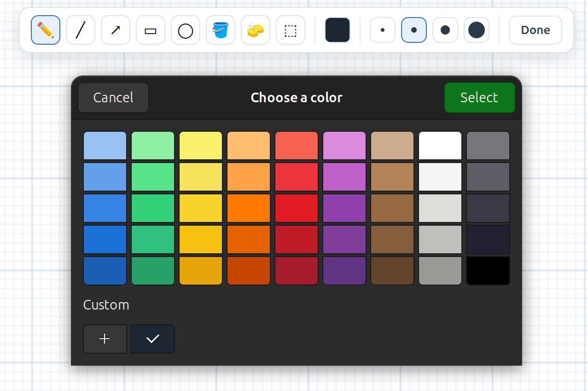
Task: Open the current dark color swatch in toolbar
Action: 338,30
